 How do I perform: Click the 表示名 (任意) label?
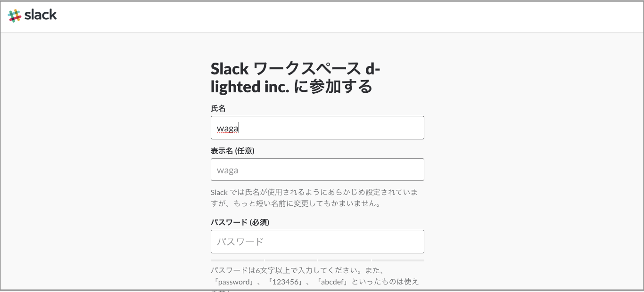click(235, 151)
